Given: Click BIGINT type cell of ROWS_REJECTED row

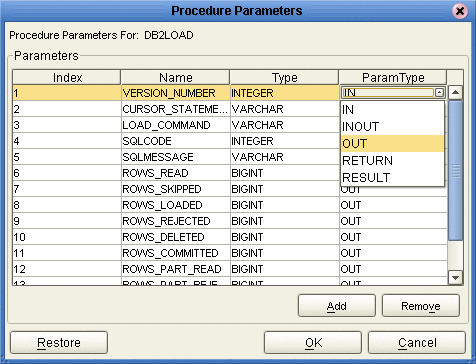Looking at the screenshot, I should [285, 221].
